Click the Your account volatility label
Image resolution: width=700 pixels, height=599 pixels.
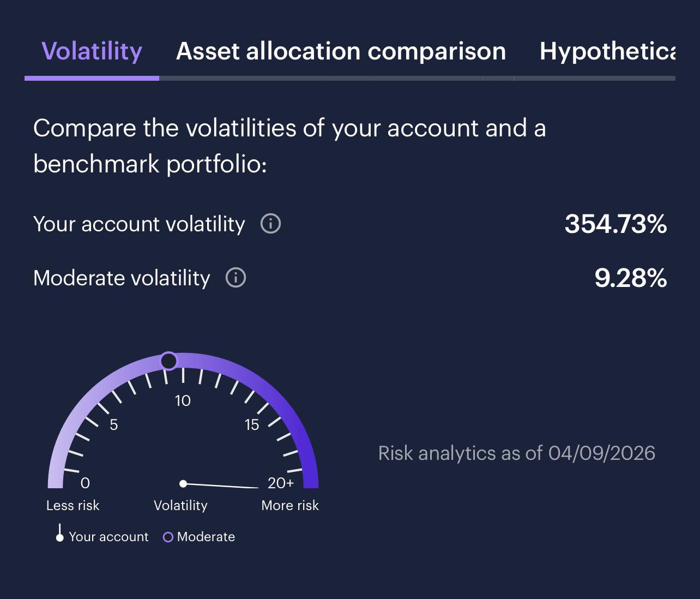139,224
